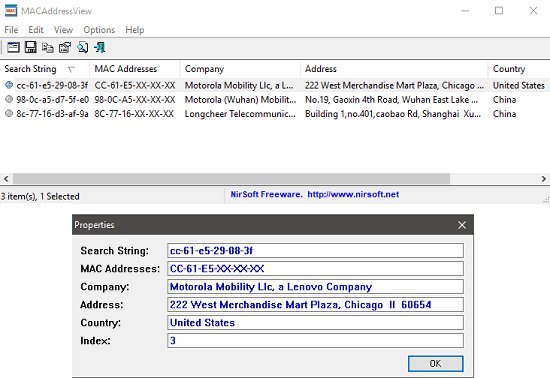The width and height of the screenshot is (550, 378).
Task: Click the Exit toolbar icon
Action: (x=100, y=47)
